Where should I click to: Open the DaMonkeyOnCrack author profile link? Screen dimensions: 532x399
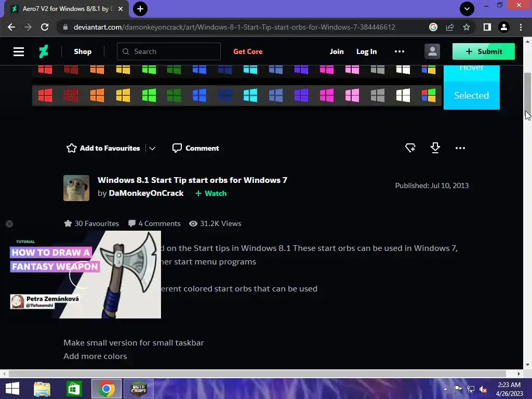pyautogui.click(x=146, y=193)
